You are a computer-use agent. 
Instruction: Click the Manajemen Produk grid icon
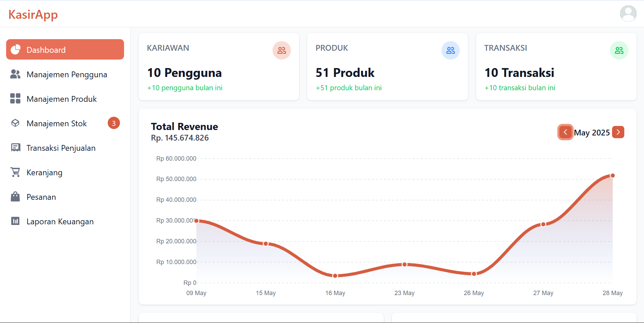[x=15, y=99]
